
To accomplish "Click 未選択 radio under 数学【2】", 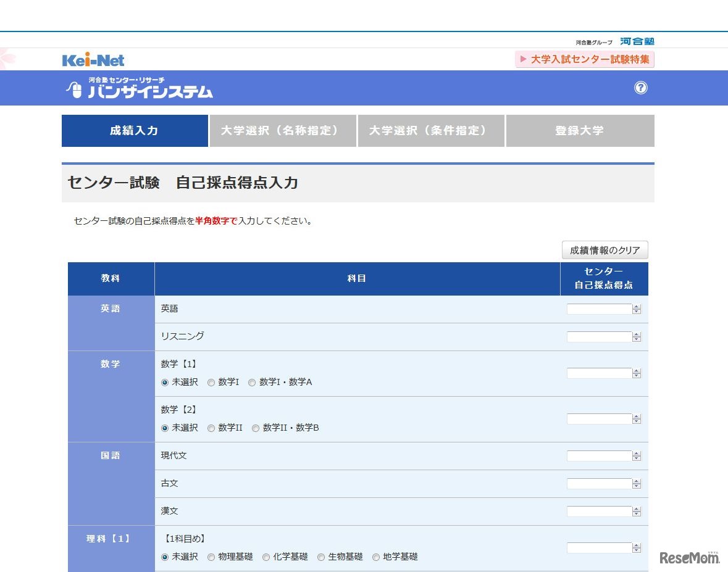I will coord(164,428).
